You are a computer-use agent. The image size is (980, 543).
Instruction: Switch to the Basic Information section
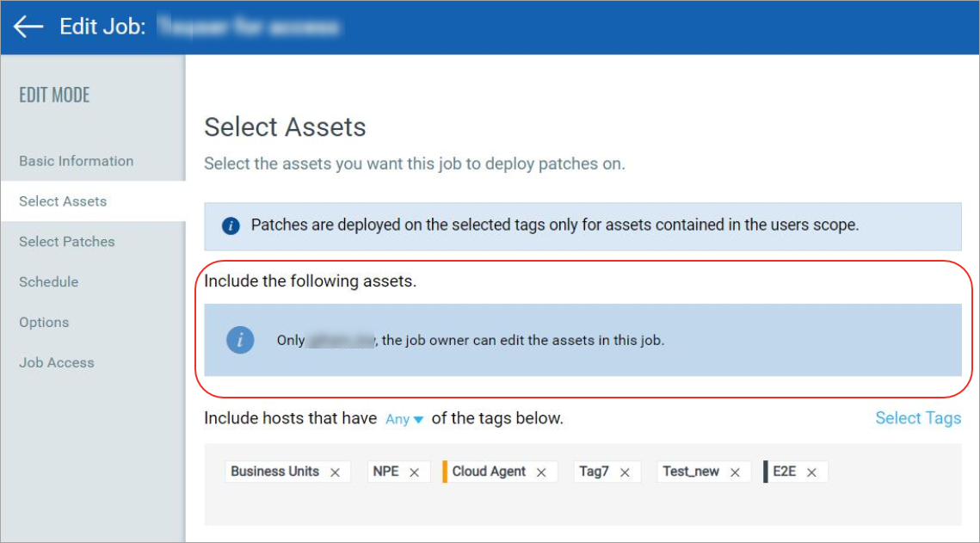(x=76, y=161)
